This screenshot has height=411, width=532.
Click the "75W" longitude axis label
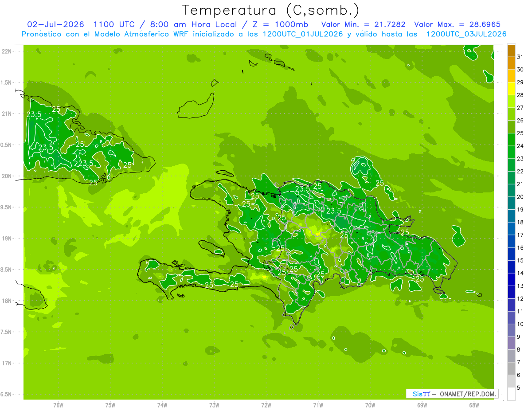coord(110,405)
